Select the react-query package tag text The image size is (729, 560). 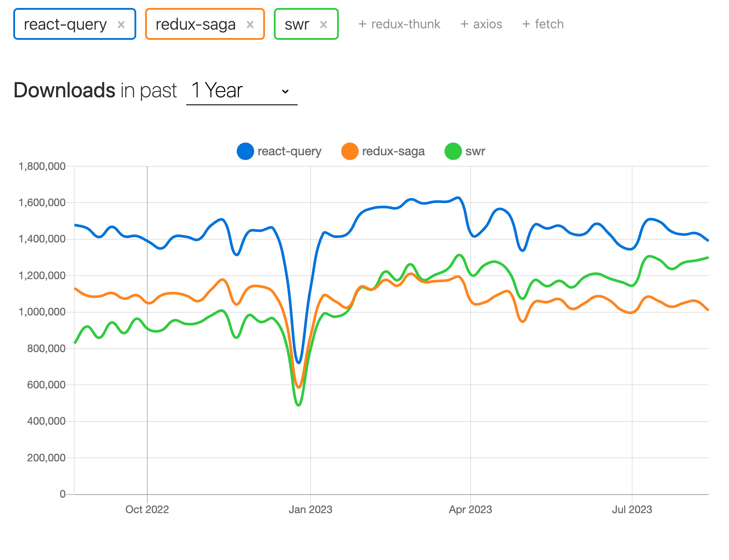(x=65, y=24)
